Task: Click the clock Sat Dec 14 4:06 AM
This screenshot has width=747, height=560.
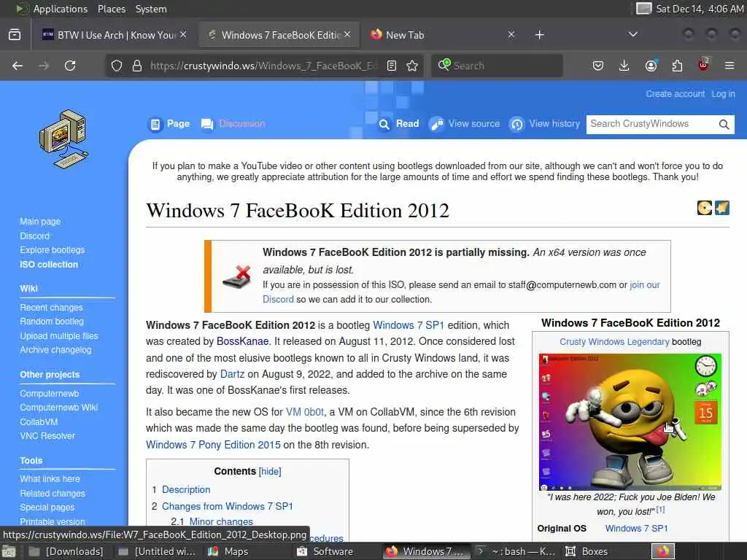Action: point(700,9)
